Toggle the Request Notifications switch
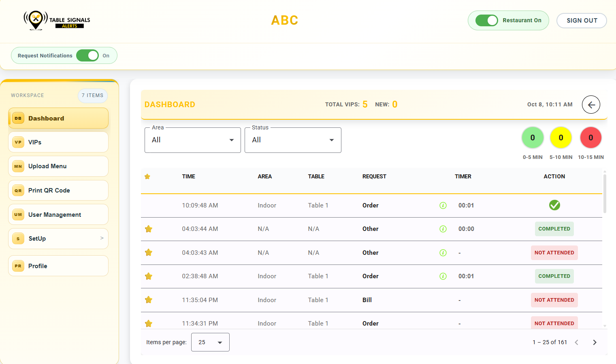Viewport: 616px width, 364px height. coord(87,55)
